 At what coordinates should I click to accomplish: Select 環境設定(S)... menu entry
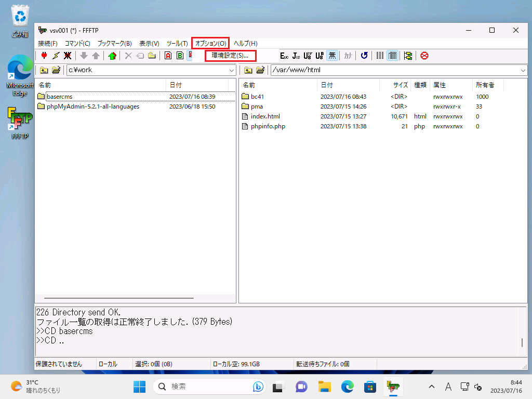(230, 55)
